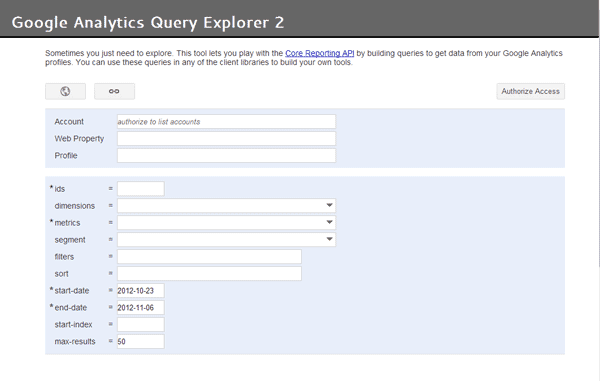Click the Profile field
This screenshot has height=381, width=600.
[x=227, y=155]
